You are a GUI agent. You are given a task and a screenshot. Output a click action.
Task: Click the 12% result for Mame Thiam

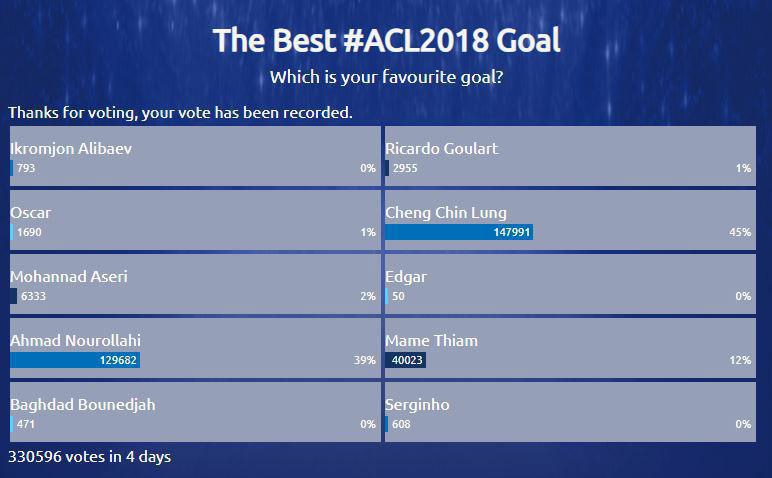(740, 360)
